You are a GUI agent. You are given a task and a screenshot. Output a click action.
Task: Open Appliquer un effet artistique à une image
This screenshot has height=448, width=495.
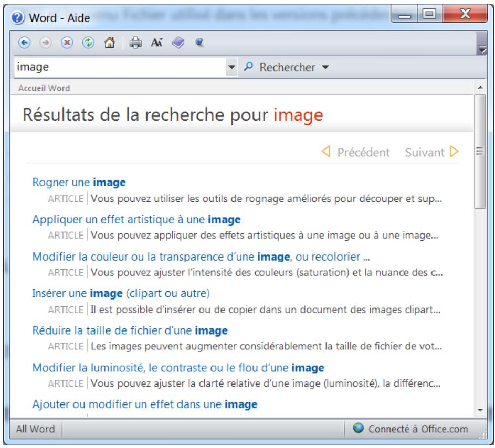(136, 219)
